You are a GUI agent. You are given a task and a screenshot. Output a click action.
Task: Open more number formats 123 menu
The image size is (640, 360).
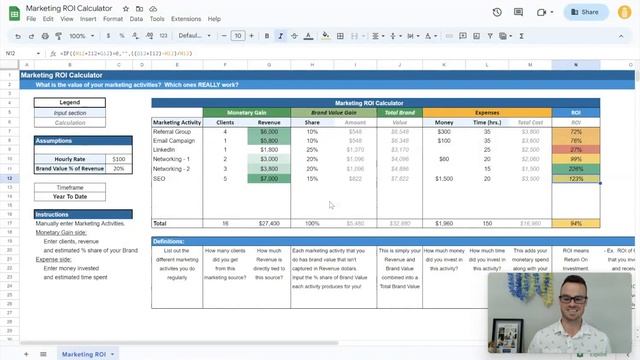point(163,36)
